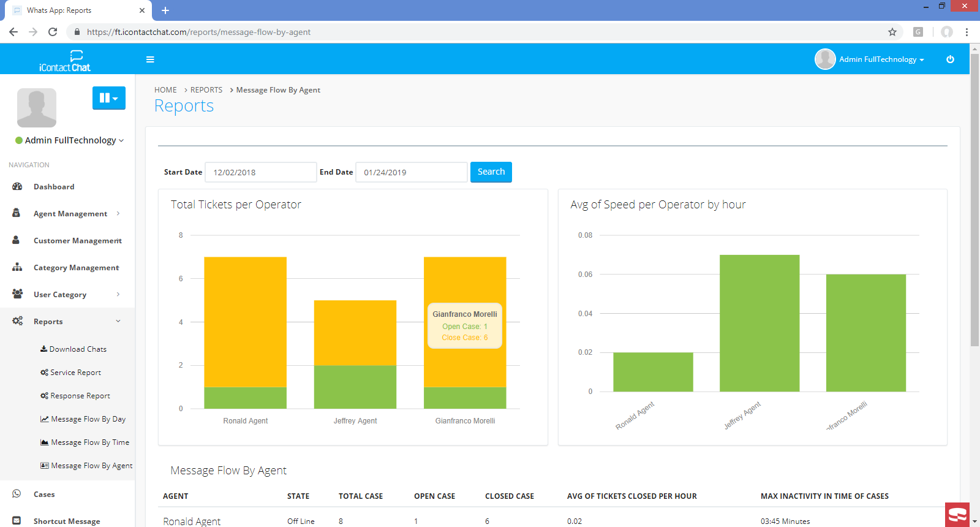Go to HOME breadcrumb
The image size is (980, 527).
point(165,90)
